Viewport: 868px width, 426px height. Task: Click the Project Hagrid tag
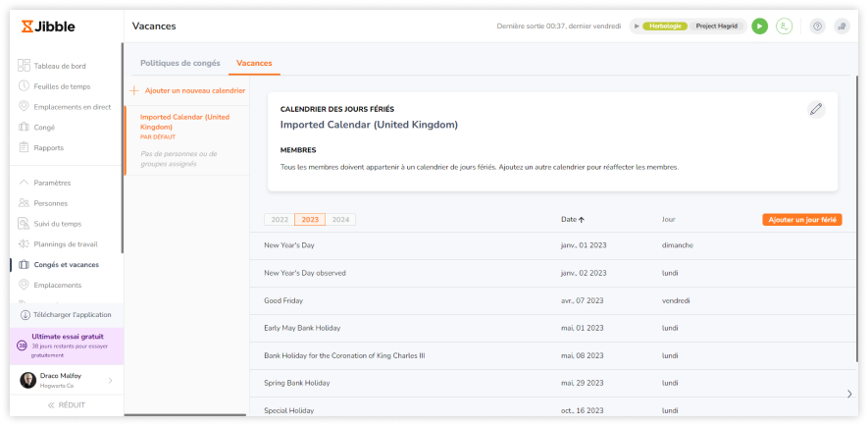click(x=716, y=27)
